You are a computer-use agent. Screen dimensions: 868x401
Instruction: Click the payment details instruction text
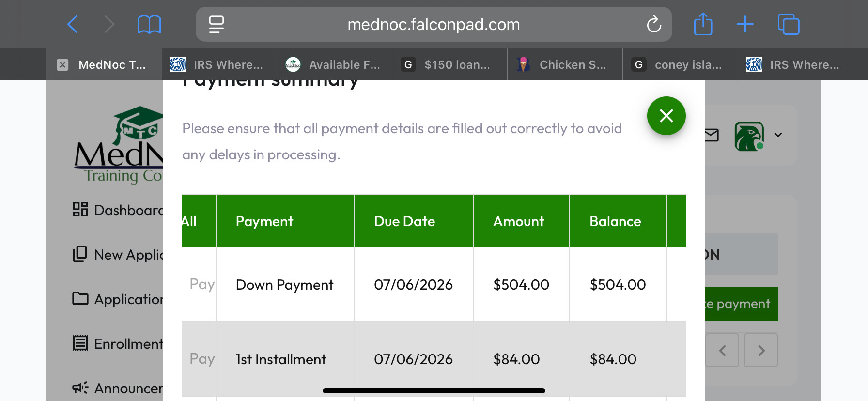coord(402,141)
